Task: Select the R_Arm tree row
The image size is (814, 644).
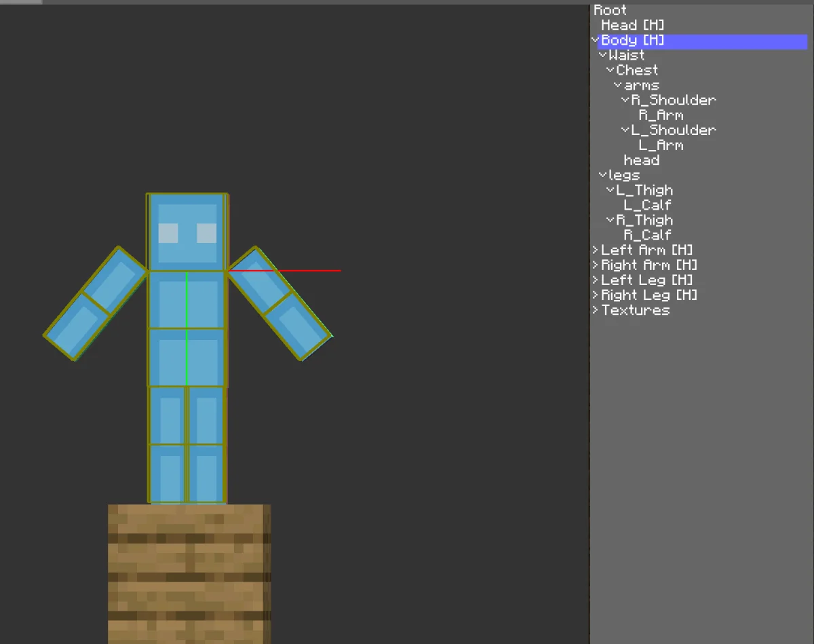Action: (x=661, y=115)
